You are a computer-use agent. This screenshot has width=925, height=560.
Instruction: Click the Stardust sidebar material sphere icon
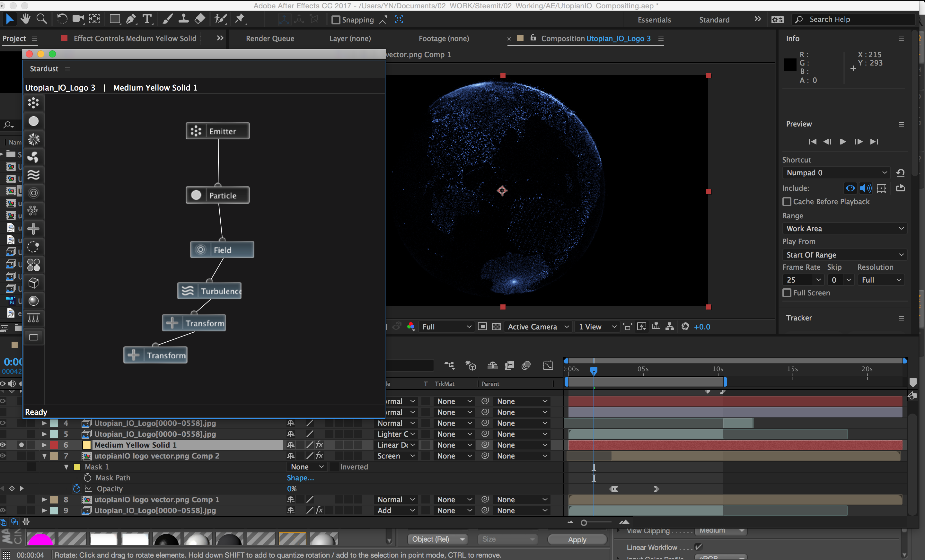[33, 301]
